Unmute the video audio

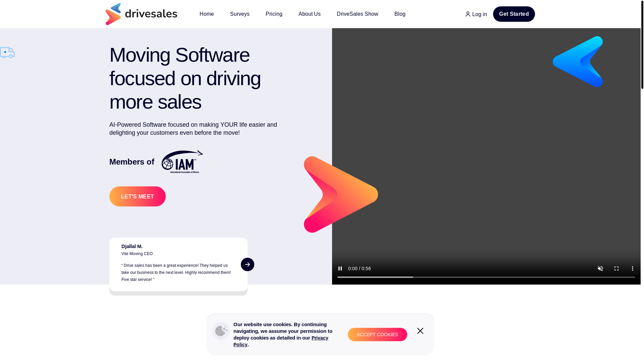point(600,268)
